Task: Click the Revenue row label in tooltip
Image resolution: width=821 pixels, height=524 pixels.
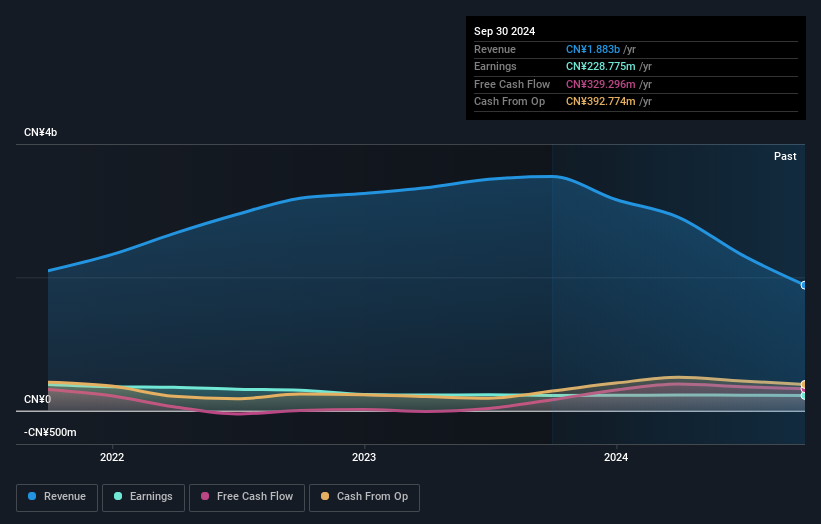Action: [x=495, y=49]
